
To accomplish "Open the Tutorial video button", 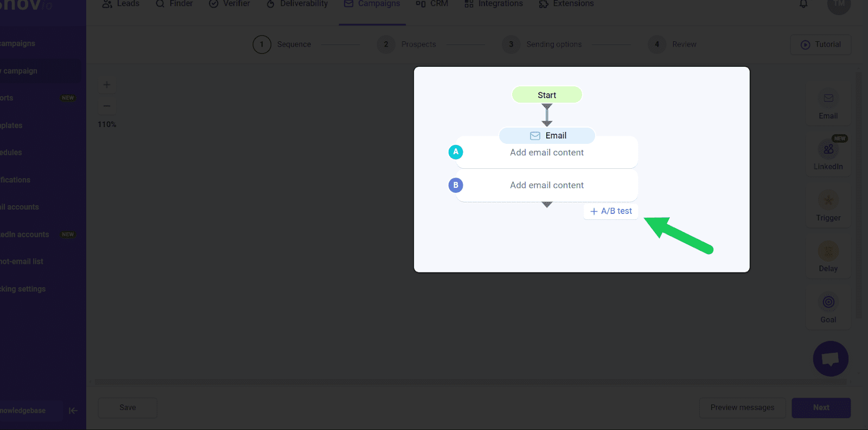I will 821,45.
